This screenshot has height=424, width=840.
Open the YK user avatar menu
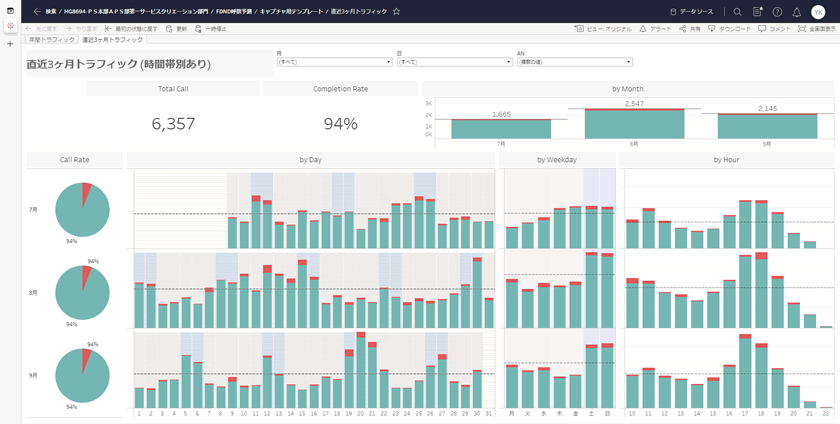point(818,12)
